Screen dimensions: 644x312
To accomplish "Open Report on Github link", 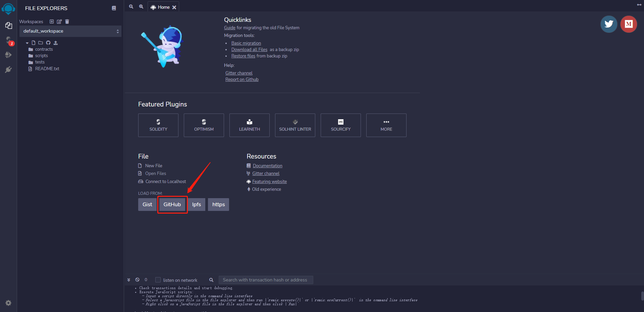I will (242, 80).
